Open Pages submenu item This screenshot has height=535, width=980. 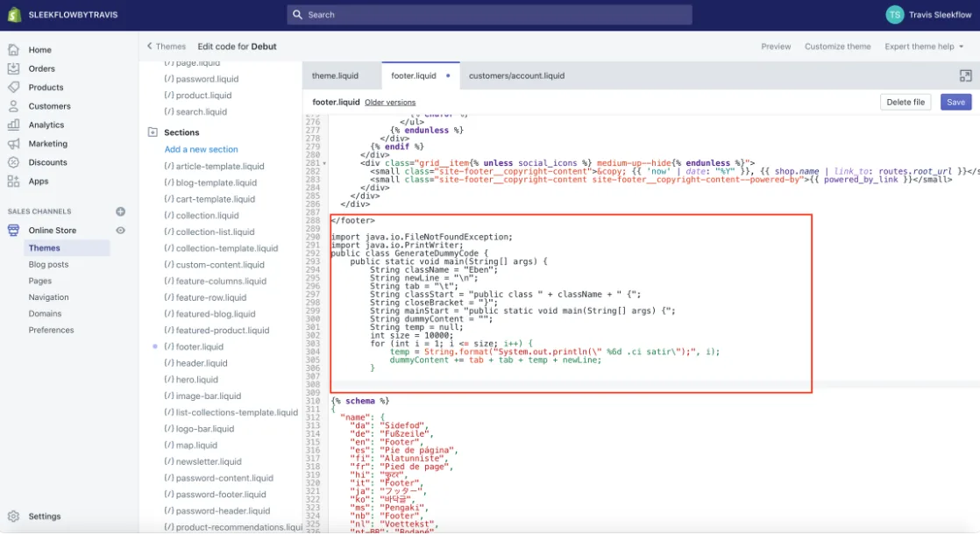point(40,281)
